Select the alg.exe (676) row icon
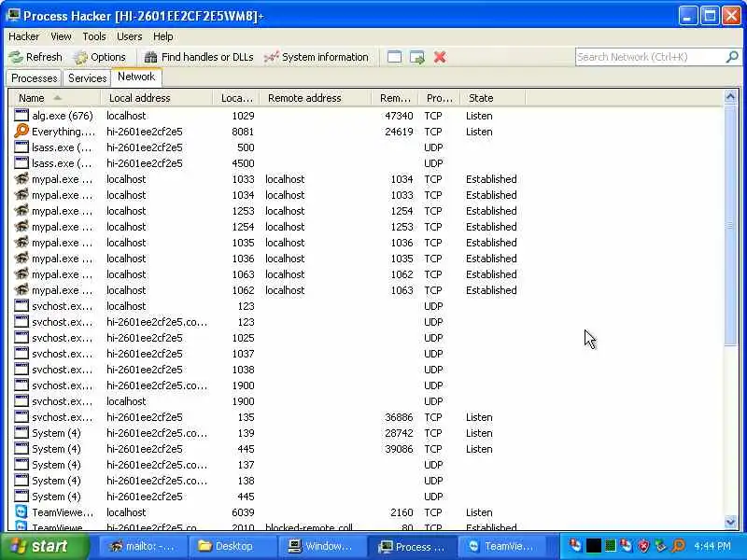This screenshot has height=560, width=747. (x=21, y=115)
